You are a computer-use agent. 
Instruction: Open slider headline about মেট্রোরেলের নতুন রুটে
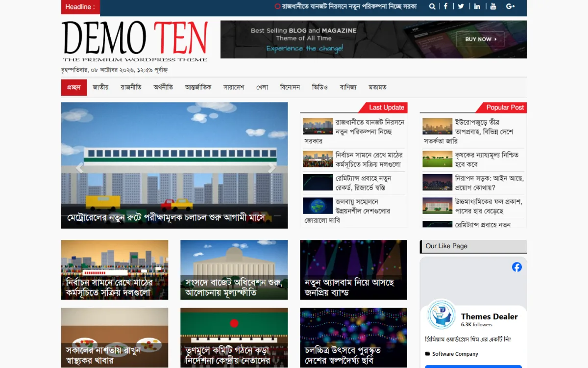(166, 217)
